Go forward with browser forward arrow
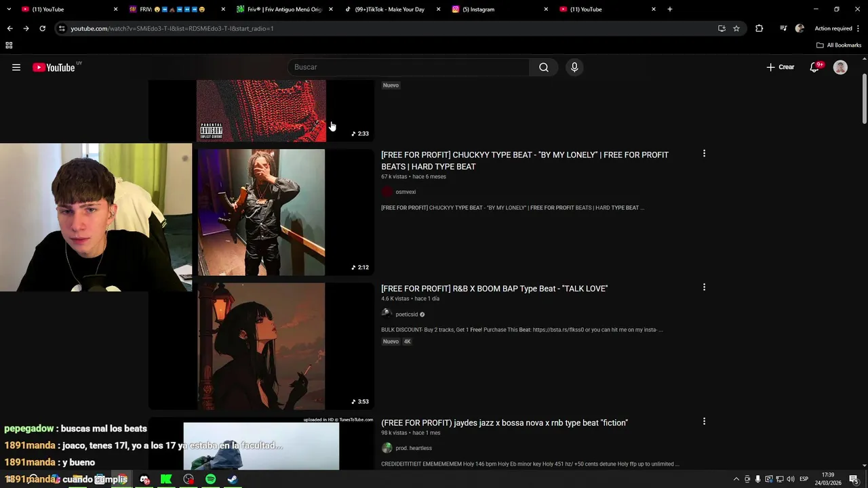 [x=26, y=28]
